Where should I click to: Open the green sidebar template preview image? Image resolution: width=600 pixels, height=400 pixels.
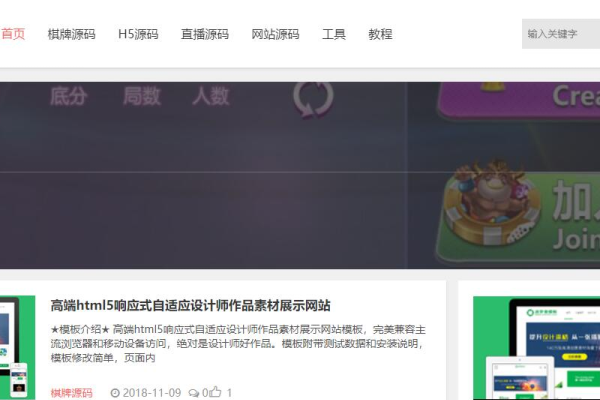tap(536, 348)
